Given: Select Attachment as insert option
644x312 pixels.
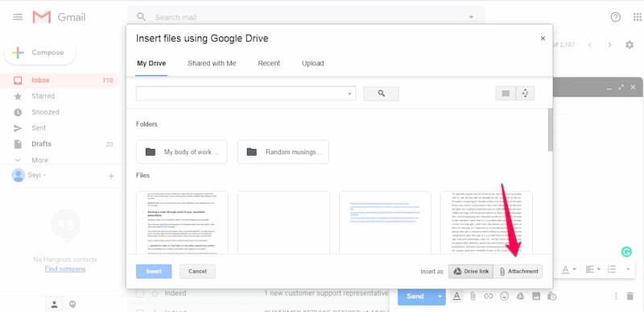Looking at the screenshot, I should pyautogui.click(x=518, y=272).
